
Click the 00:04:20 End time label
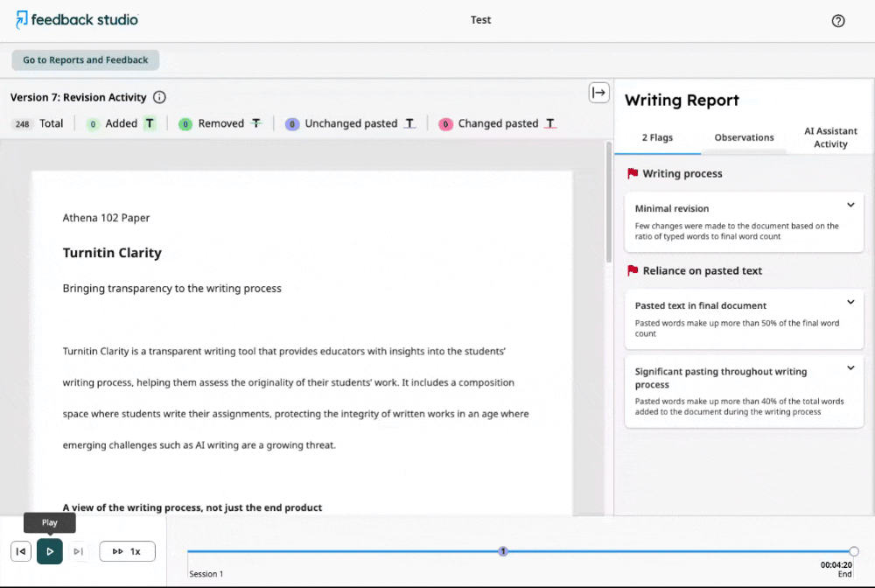[x=836, y=569]
